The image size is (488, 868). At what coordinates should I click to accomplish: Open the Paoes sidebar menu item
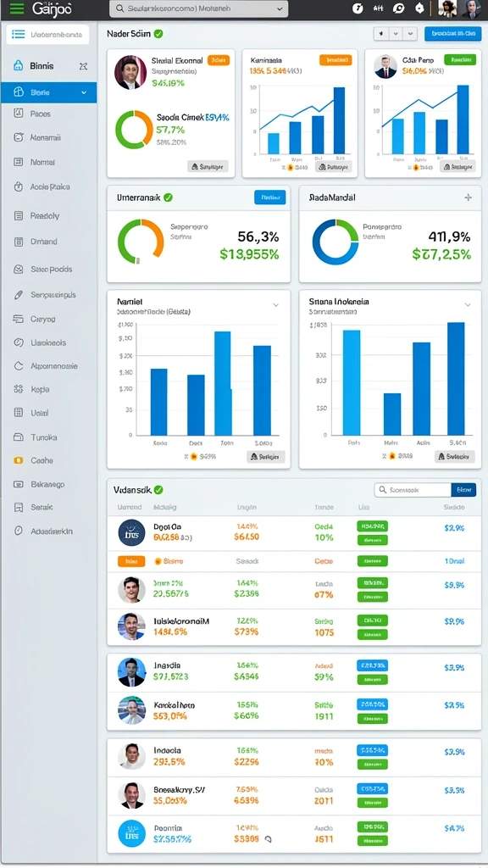coord(48,114)
